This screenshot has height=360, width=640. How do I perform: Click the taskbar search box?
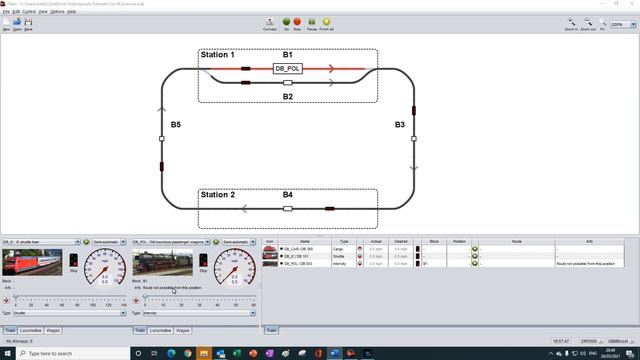tap(73, 353)
